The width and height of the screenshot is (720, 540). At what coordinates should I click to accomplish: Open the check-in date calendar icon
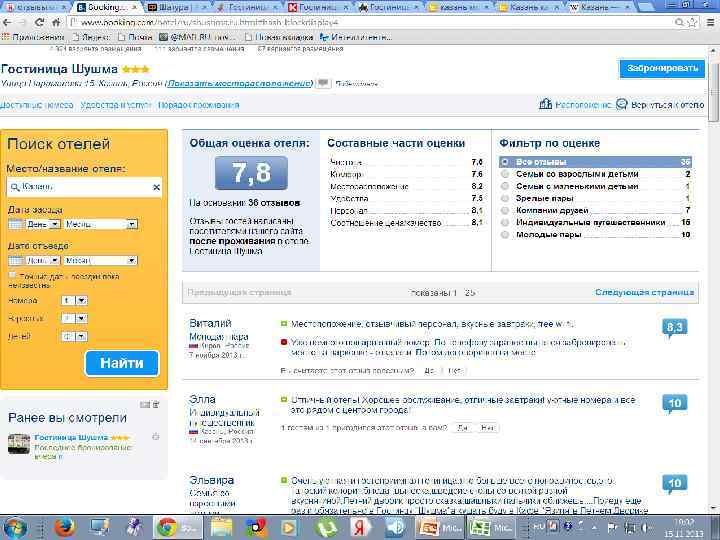pos(16,224)
